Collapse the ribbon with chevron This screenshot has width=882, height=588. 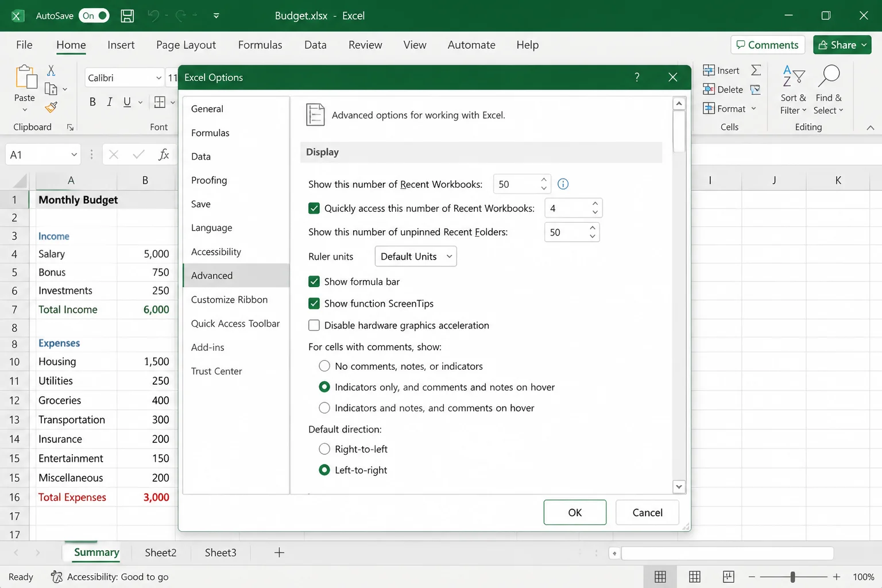point(871,127)
